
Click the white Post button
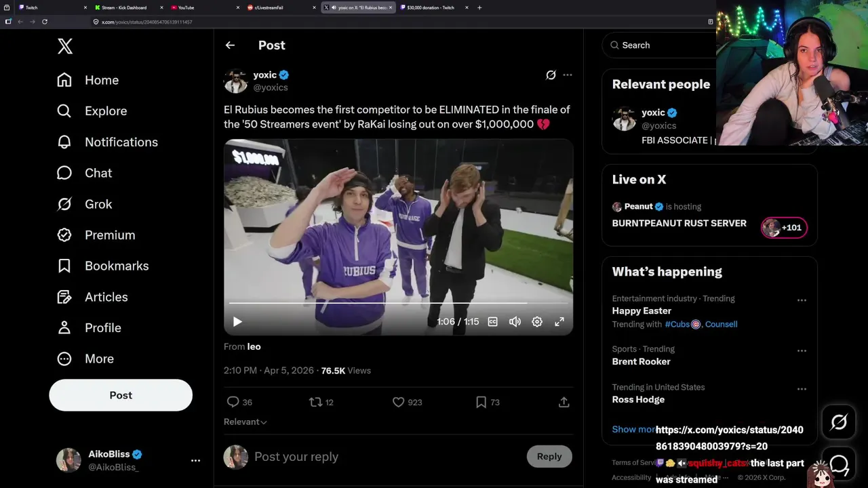click(x=121, y=395)
